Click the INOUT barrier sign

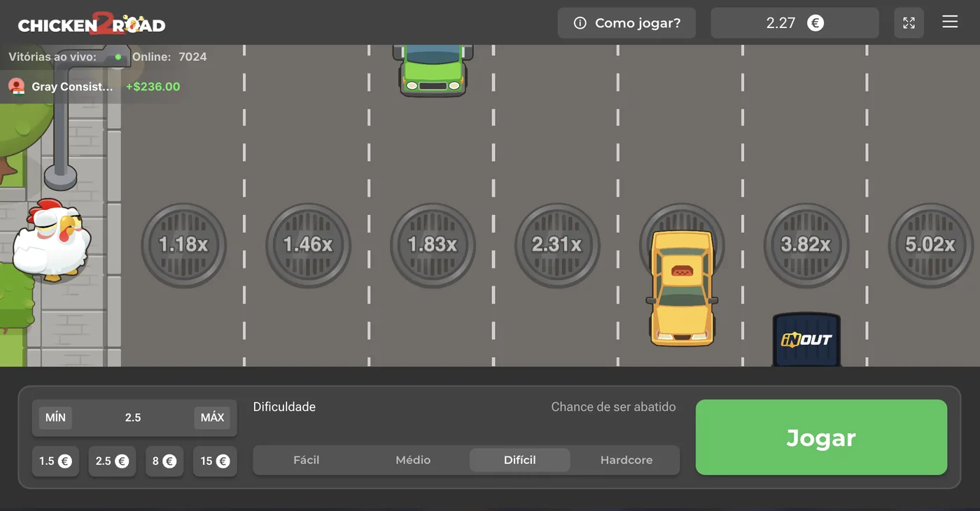(x=806, y=339)
